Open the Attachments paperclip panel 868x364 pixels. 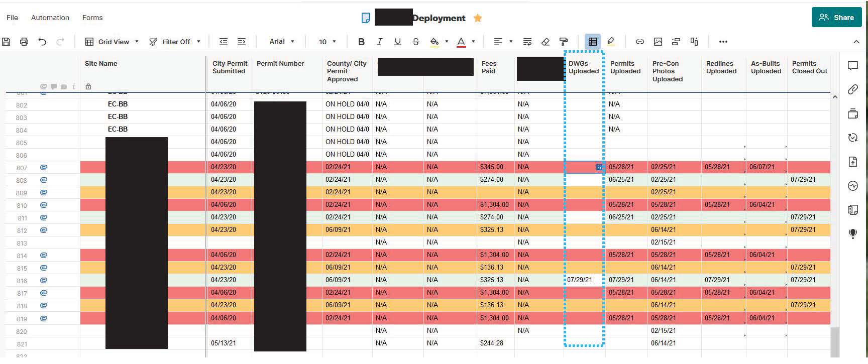(x=853, y=89)
